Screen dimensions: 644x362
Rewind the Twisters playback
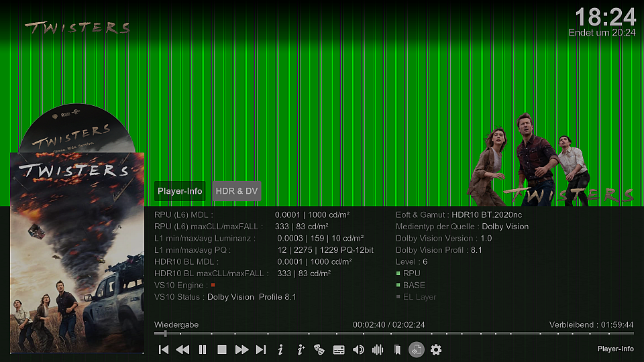pos(182,350)
